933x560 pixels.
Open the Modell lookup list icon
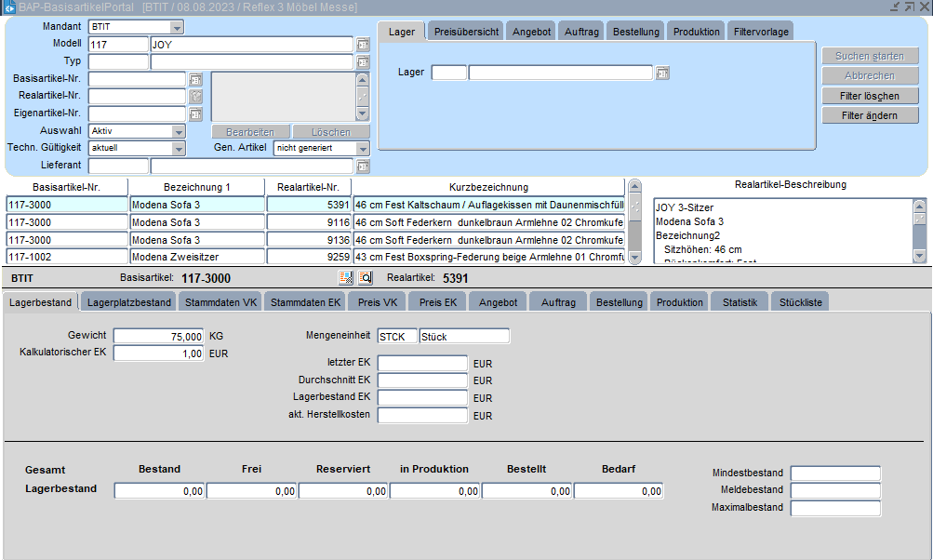pyautogui.click(x=363, y=44)
